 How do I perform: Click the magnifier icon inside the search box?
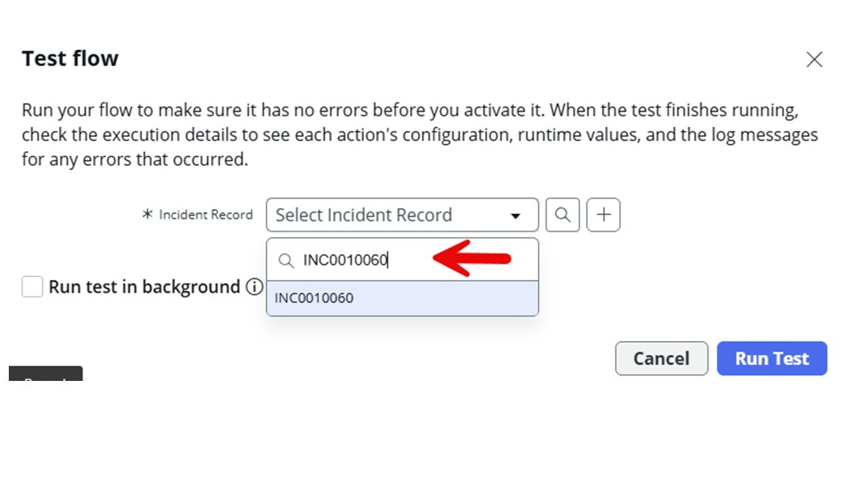click(x=286, y=260)
